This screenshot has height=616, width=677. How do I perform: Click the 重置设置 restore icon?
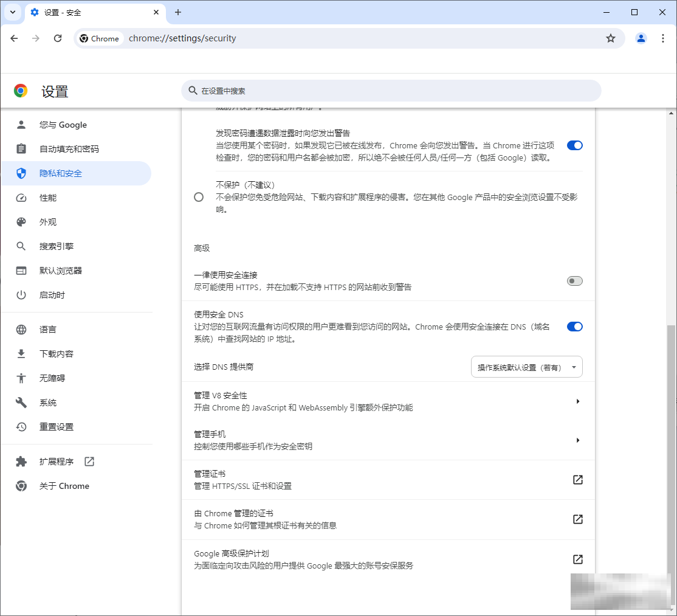click(21, 427)
